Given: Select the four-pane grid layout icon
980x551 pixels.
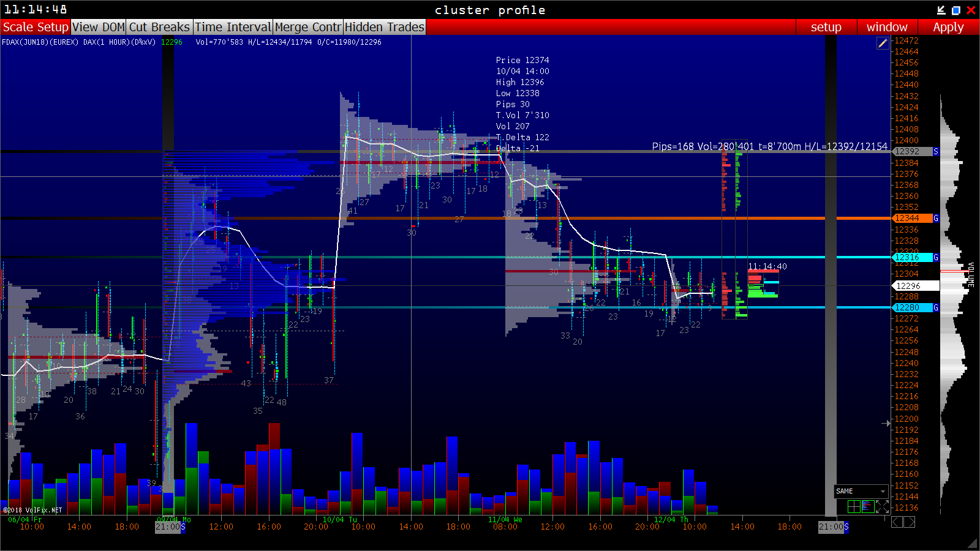Looking at the screenshot, I should point(854,506).
